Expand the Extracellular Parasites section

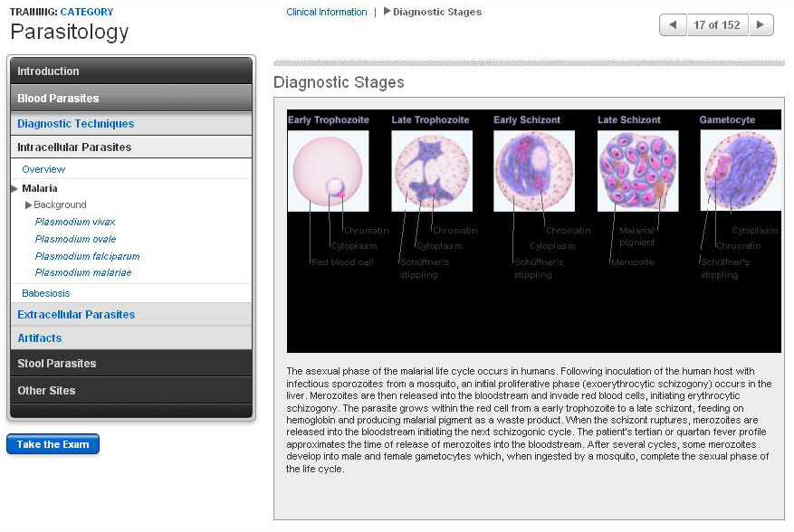click(76, 315)
